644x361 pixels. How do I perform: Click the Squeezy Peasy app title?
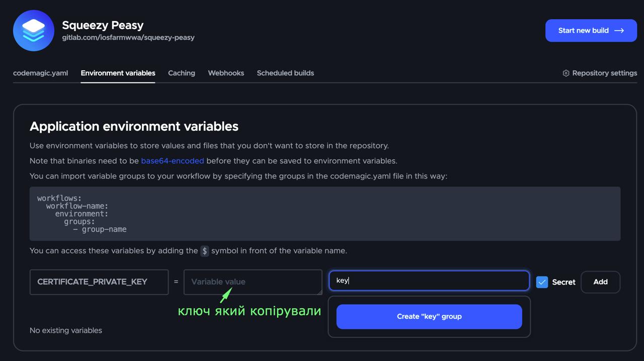pyautogui.click(x=103, y=25)
